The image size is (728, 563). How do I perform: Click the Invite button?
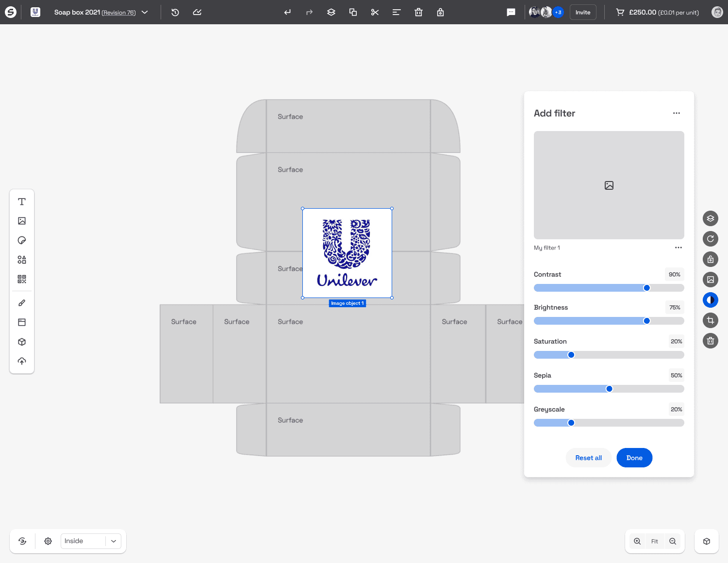click(x=583, y=12)
